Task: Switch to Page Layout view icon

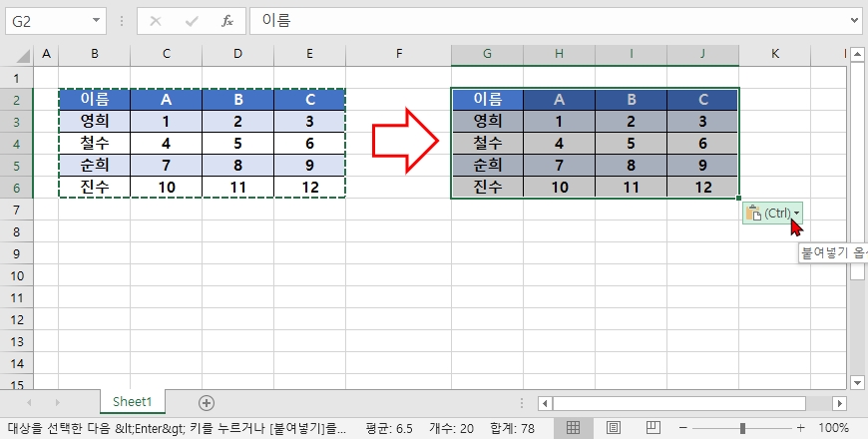Action: tap(613, 427)
